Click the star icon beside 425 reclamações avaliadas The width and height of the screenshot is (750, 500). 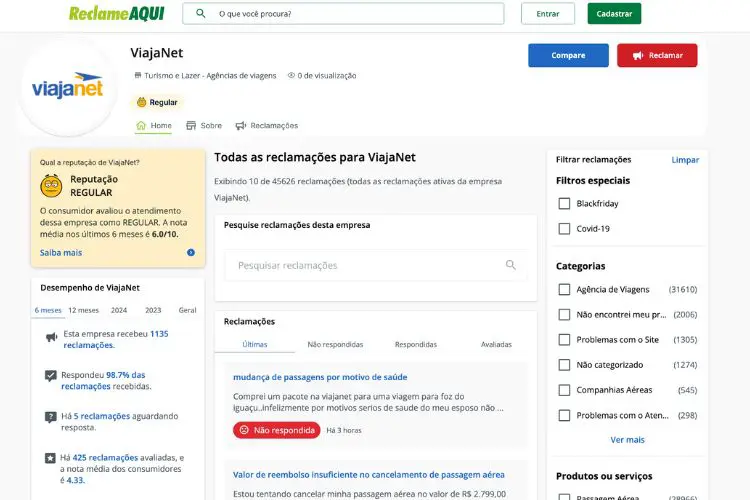[50, 458]
